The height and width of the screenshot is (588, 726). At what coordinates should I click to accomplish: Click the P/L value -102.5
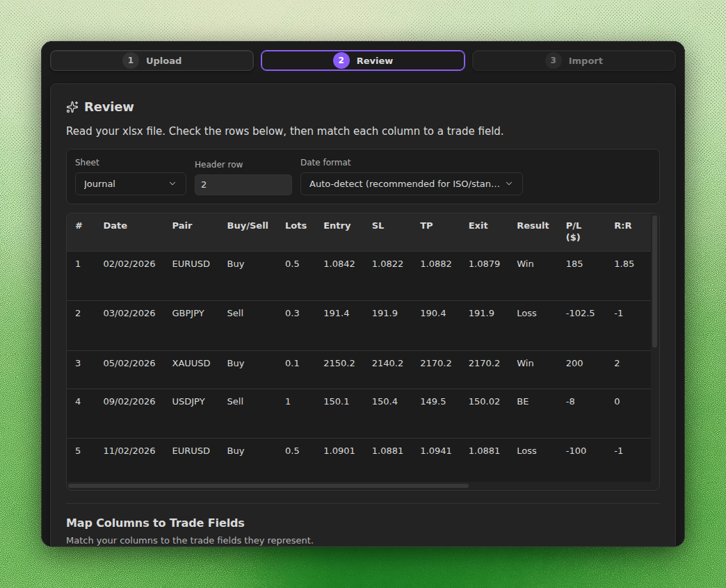pos(580,313)
